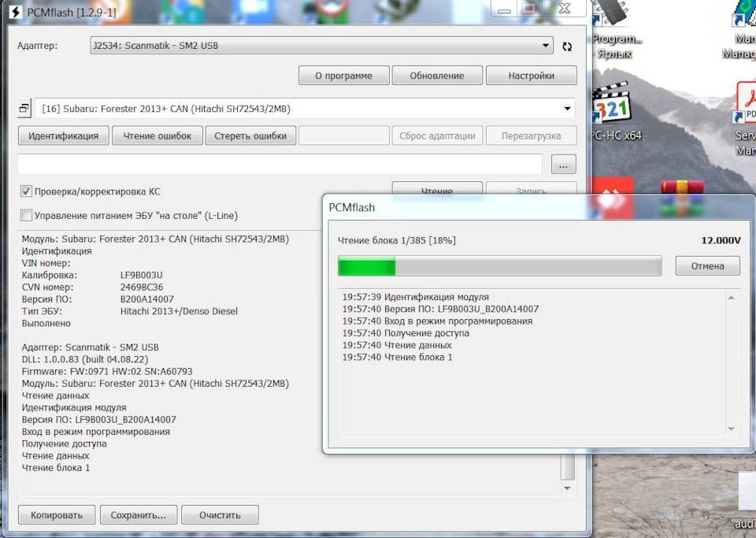Click Стереть ошибки button
756x538 pixels.
point(250,136)
